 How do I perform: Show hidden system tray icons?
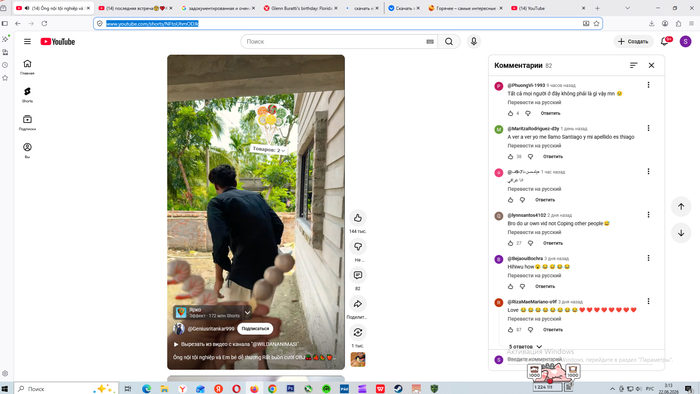[x=612, y=389]
